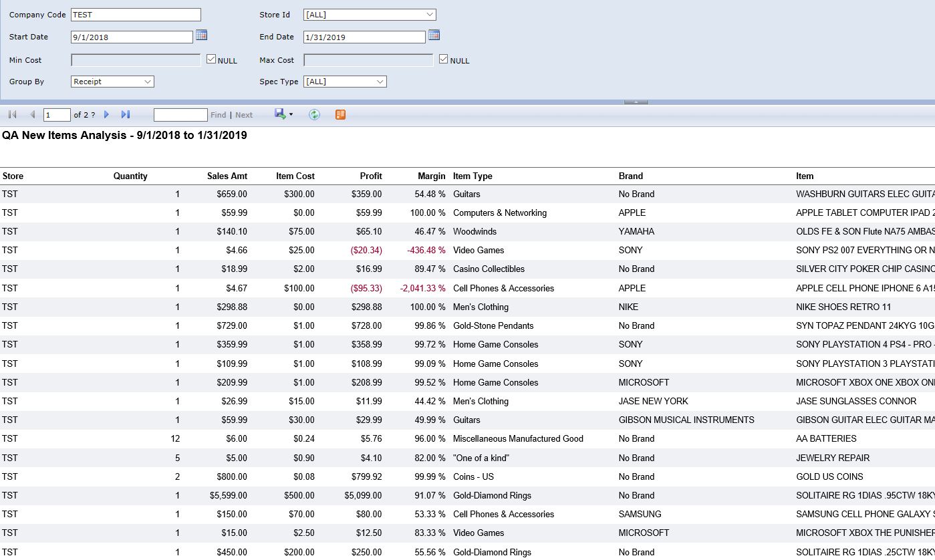Click GIBSON MUSICAL INSTRUMENTS brand cell
This screenshot has height=560, width=935.
686,420
